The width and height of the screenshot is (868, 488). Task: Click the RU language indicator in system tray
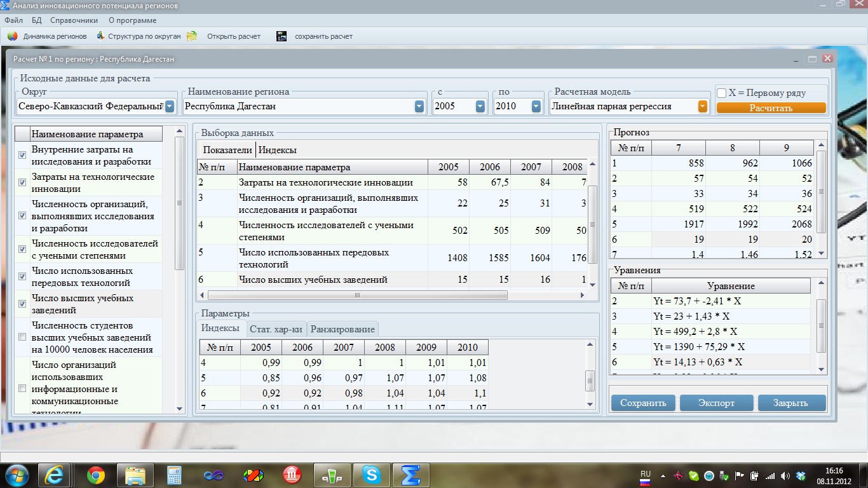(644, 473)
